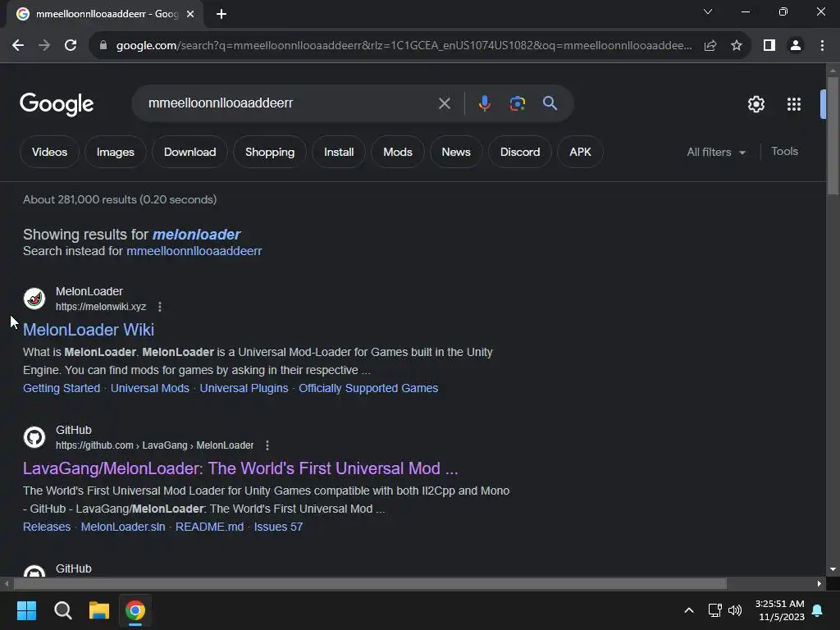Image resolution: width=840 pixels, height=630 pixels.
Task: Open Issues 57 sitelink
Action: (278, 527)
